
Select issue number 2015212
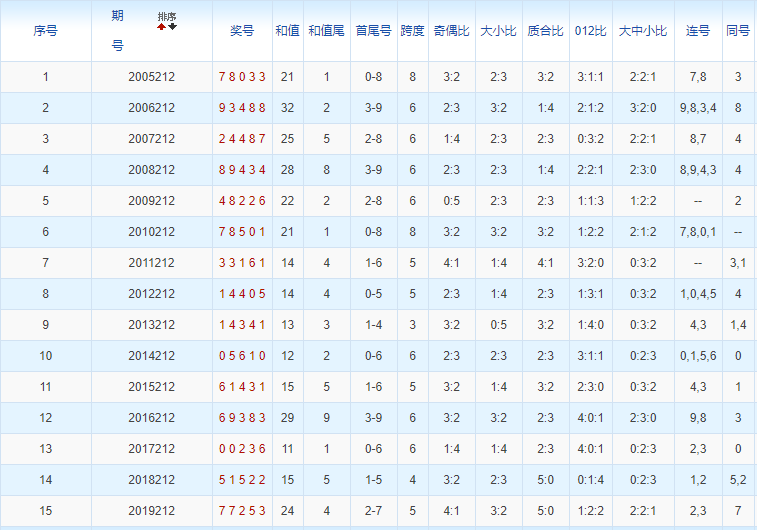[x=151, y=387]
